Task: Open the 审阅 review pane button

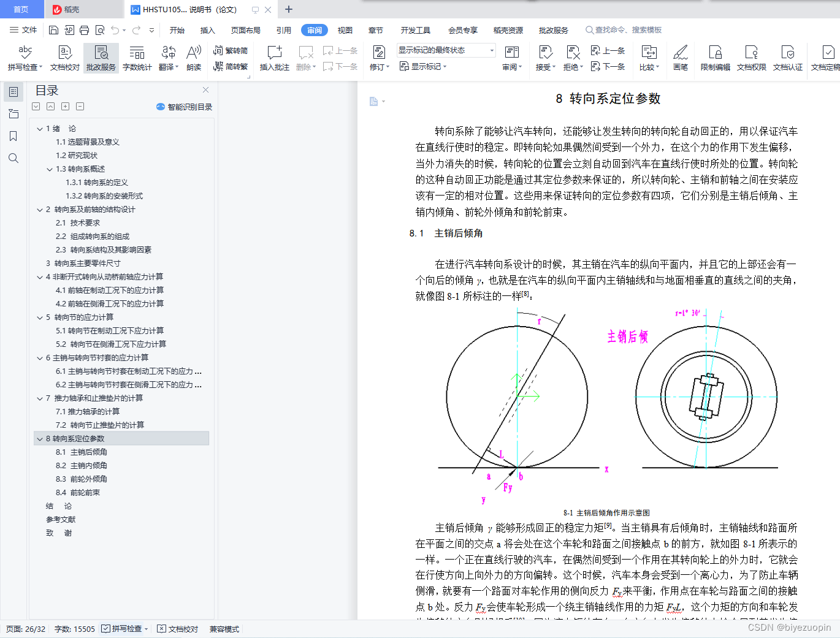Action: click(512, 58)
